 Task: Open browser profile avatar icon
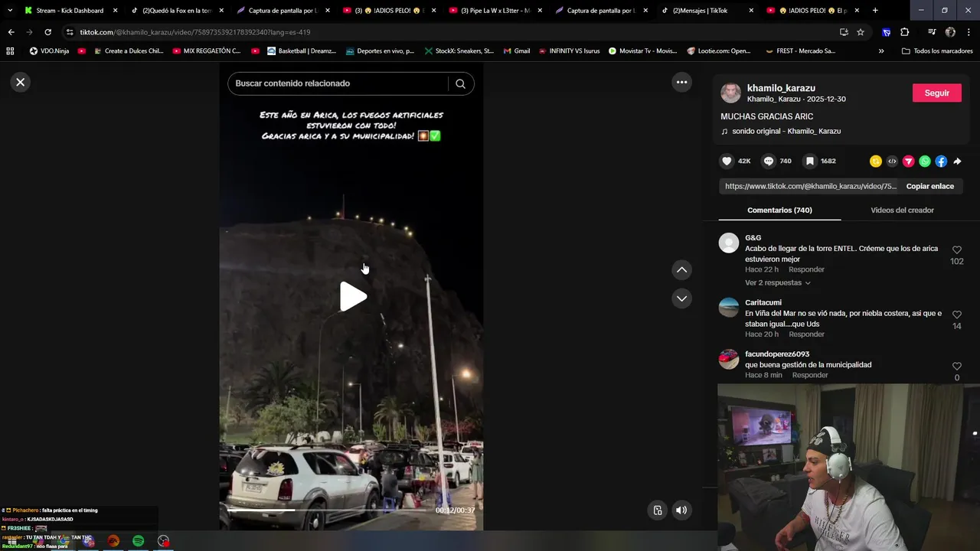click(950, 32)
